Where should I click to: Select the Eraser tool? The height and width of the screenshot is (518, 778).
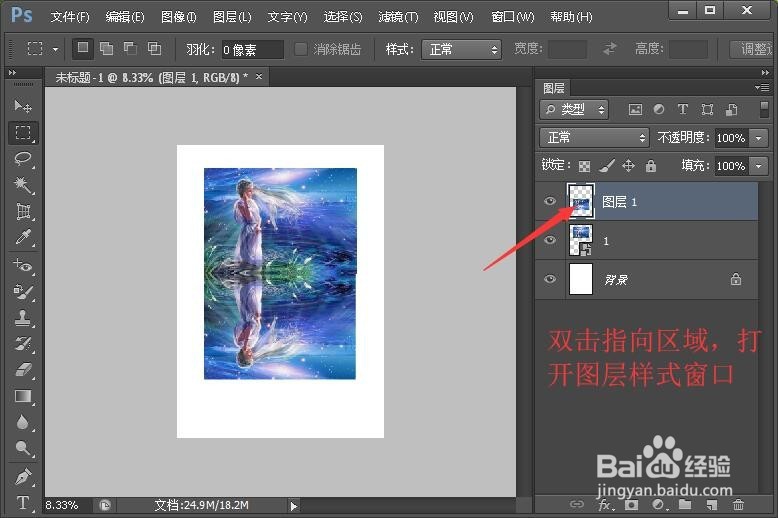(x=23, y=370)
